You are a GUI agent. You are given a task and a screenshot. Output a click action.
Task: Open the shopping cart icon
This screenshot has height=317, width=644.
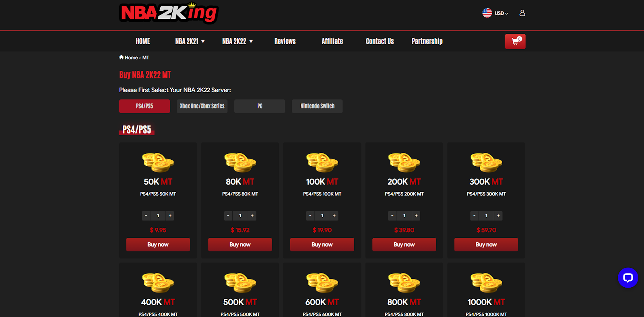(x=515, y=41)
